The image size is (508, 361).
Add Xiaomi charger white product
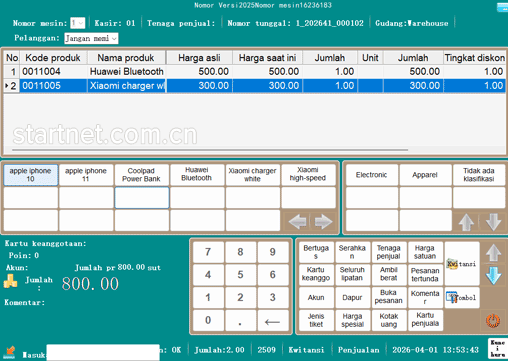click(252, 175)
